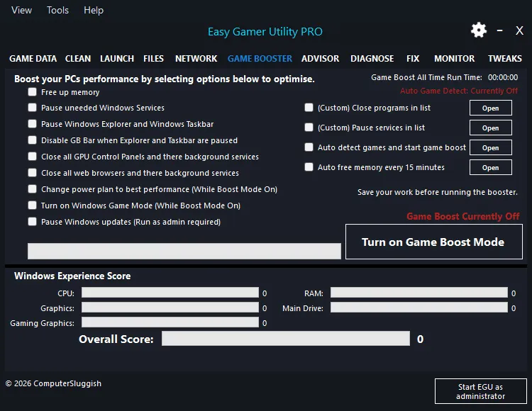The image size is (532, 411).
Task: Open the custom close programs list
Action: coord(491,108)
